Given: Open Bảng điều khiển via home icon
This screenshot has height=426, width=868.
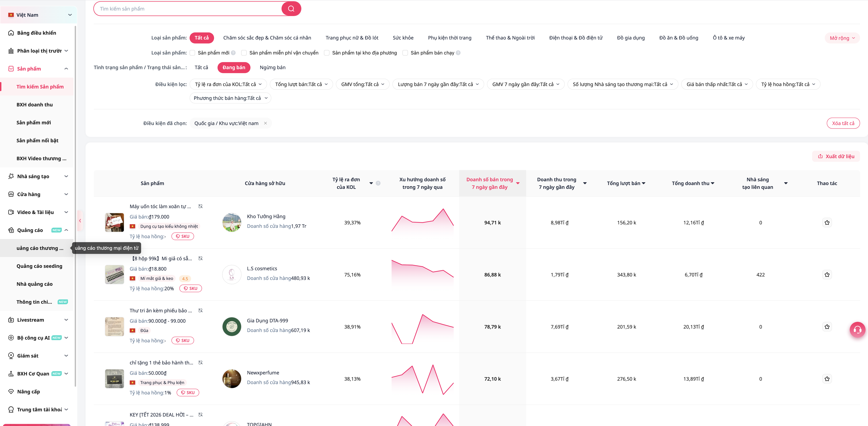Looking at the screenshot, I should [x=11, y=33].
